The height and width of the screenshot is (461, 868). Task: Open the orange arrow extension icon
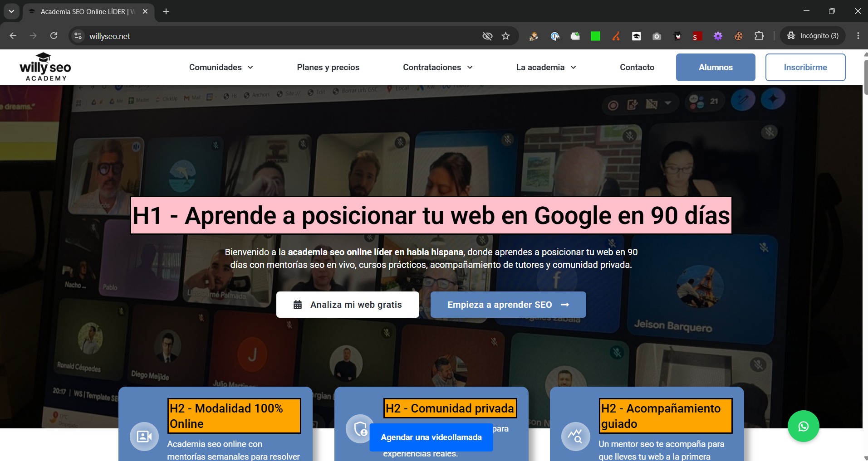click(x=616, y=36)
